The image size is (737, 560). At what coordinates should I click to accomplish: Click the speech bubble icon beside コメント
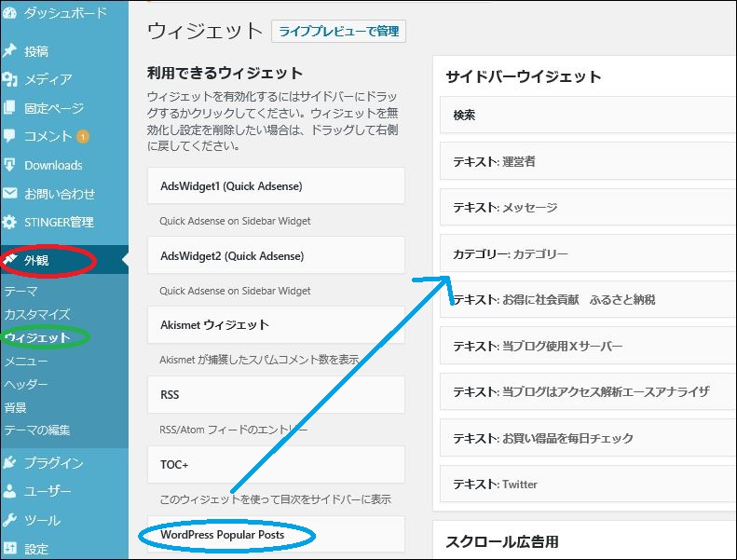click(x=9, y=136)
